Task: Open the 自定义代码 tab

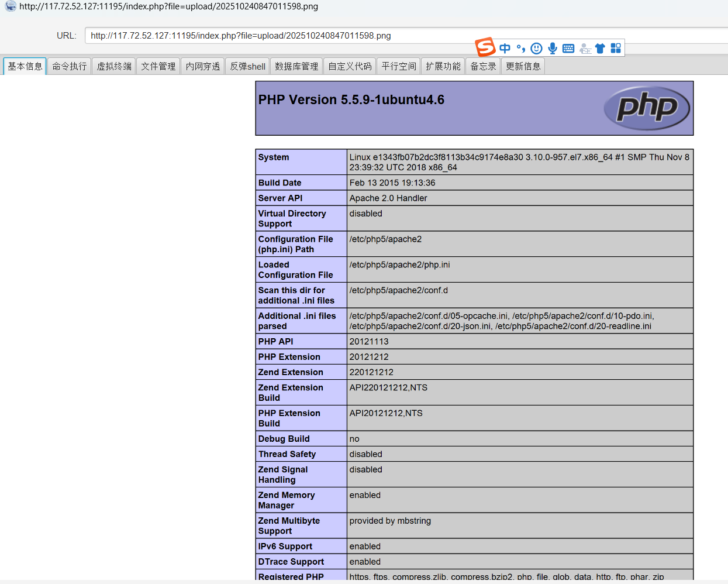Action: click(x=350, y=66)
